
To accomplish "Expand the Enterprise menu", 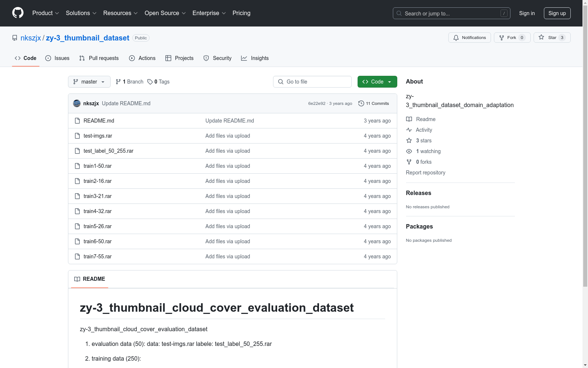I will (x=209, y=13).
